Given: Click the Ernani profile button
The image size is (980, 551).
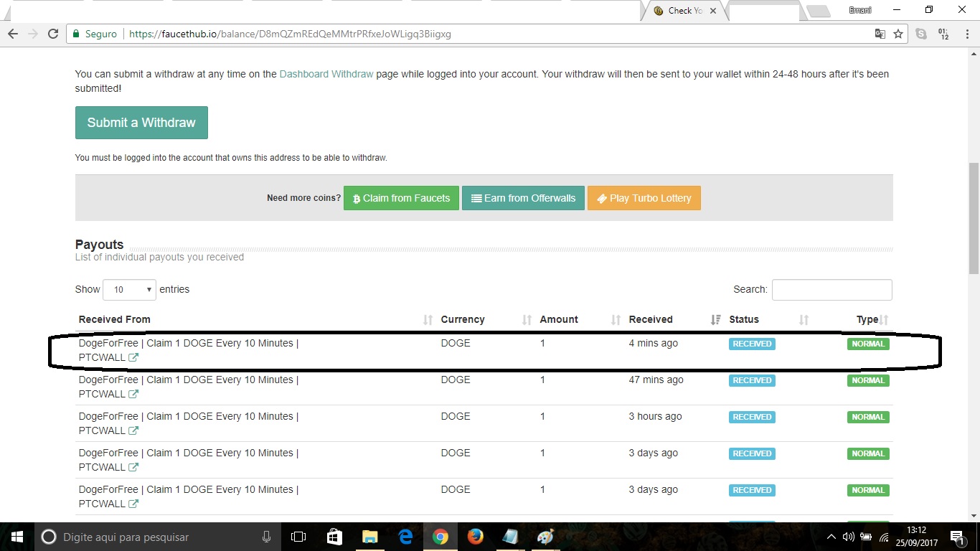Looking at the screenshot, I should tap(859, 10).
